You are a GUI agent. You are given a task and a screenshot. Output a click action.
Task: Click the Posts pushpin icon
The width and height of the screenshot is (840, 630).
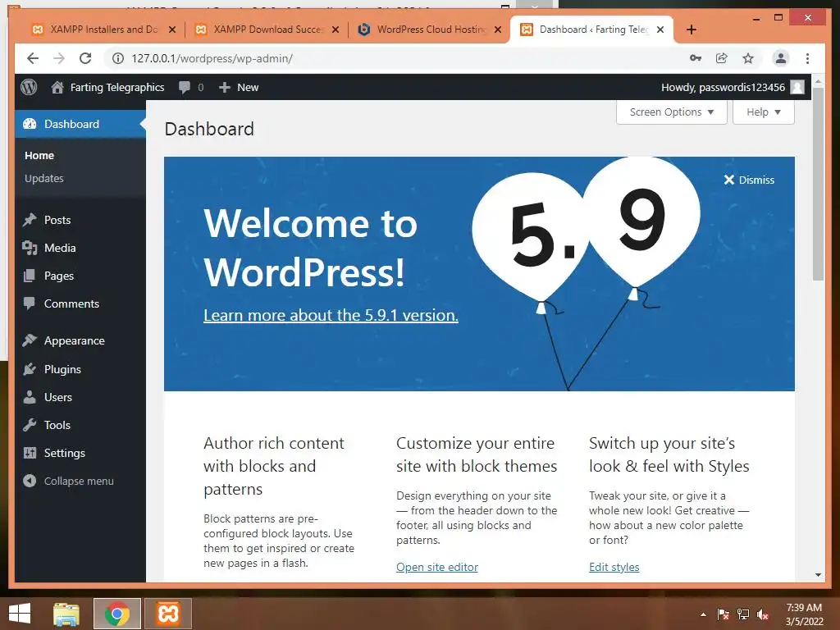(30, 220)
